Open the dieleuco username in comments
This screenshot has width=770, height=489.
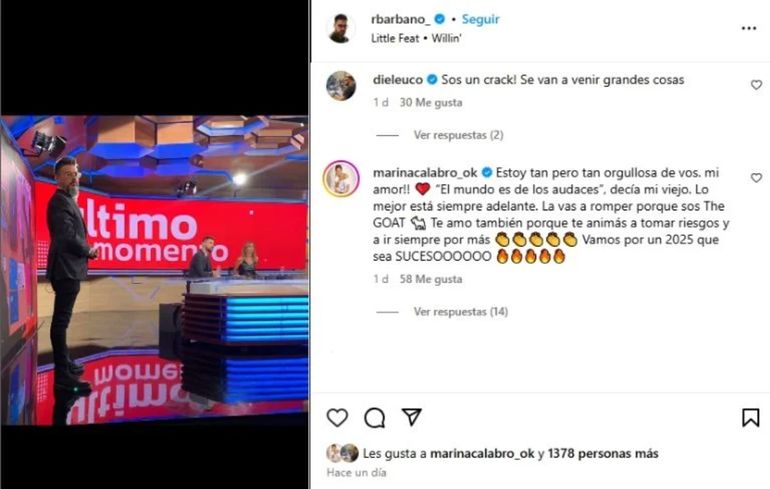(398, 80)
